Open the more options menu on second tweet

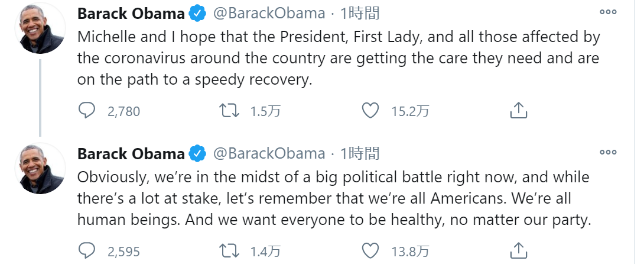pyautogui.click(x=609, y=152)
